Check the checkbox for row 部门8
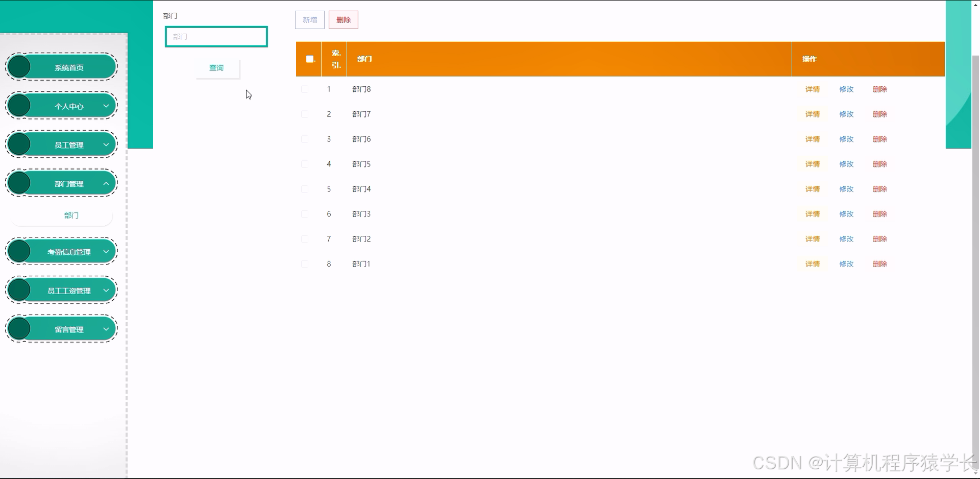 (x=305, y=89)
